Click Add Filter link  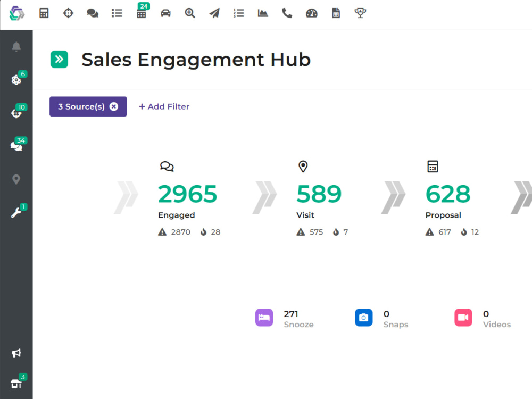click(164, 106)
